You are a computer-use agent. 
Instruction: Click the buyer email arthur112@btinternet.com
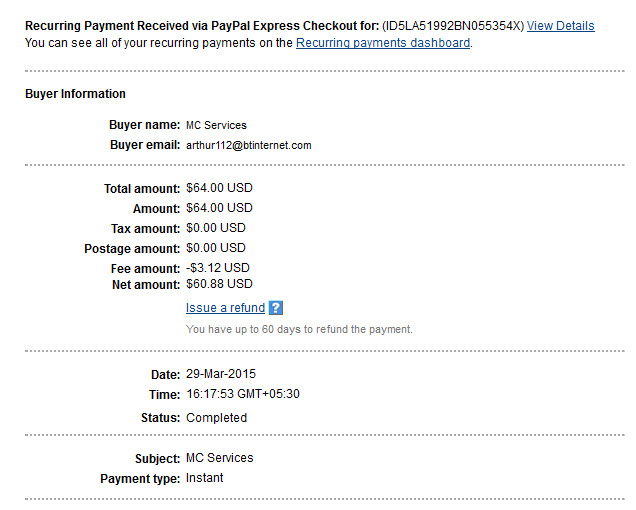249,145
